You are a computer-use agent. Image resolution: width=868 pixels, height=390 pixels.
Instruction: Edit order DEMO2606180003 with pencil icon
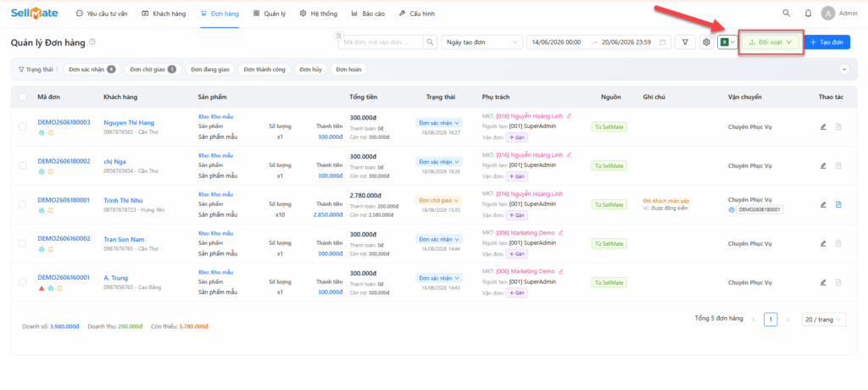(823, 127)
